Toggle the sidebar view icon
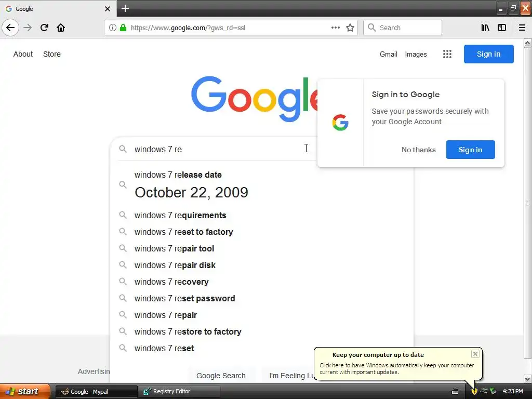 point(502,28)
